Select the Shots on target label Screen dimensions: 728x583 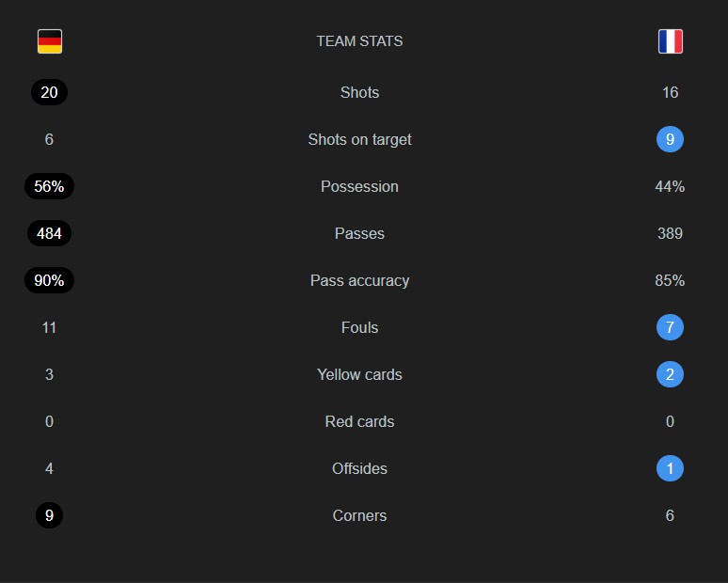(359, 140)
